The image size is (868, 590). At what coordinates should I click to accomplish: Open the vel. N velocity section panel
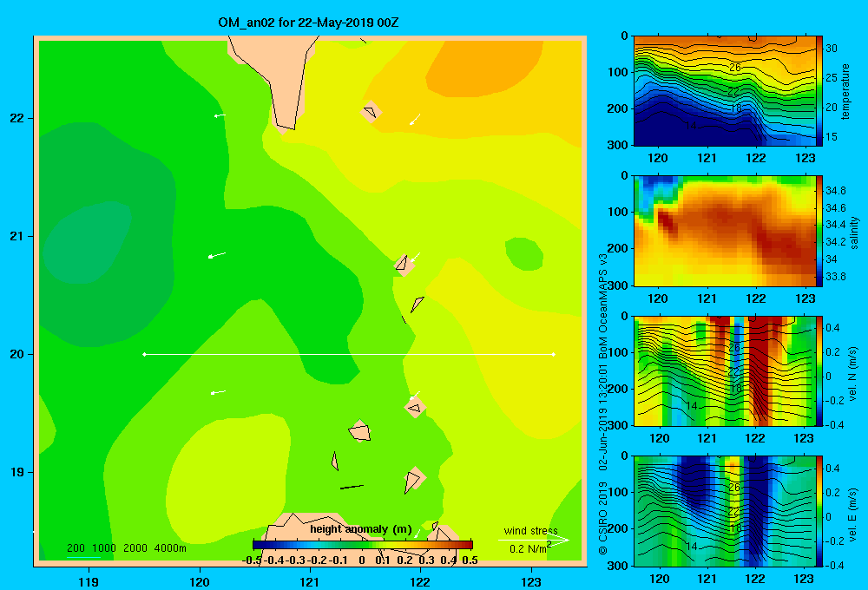click(725, 370)
